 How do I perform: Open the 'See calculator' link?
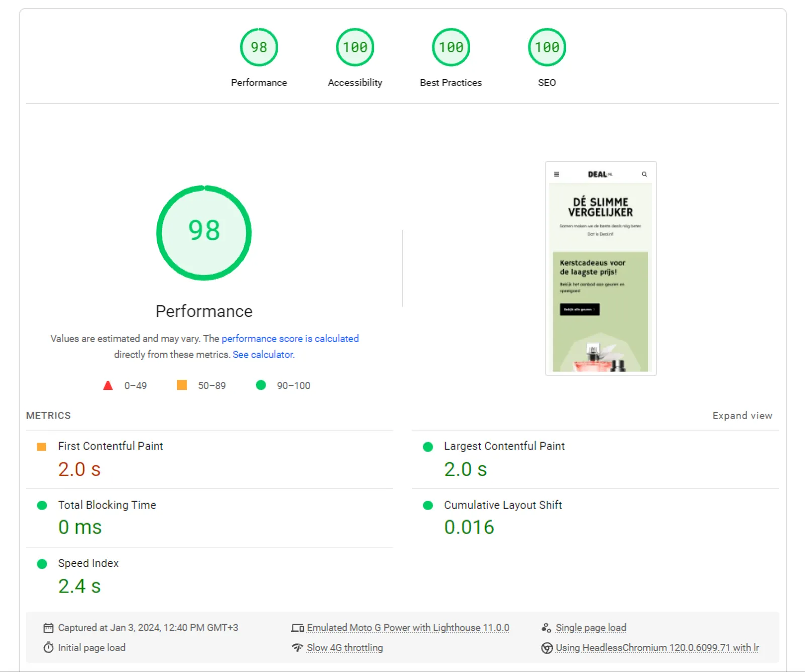point(263,355)
